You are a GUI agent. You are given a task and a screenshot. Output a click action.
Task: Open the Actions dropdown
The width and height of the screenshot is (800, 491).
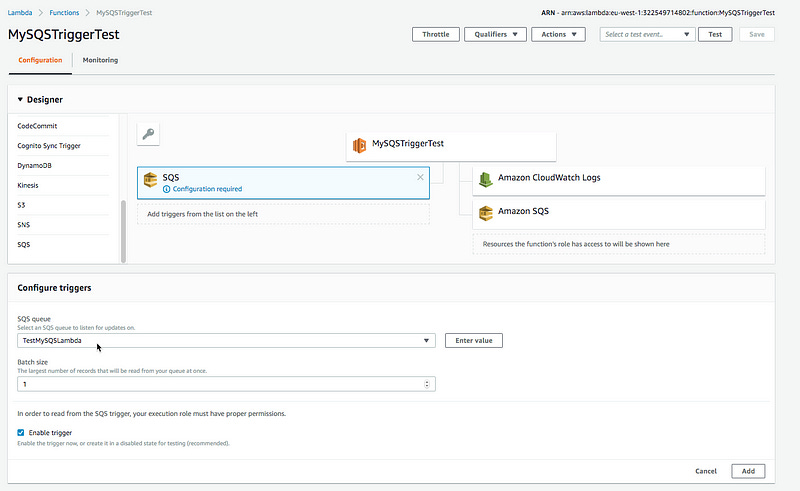[x=558, y=34]
